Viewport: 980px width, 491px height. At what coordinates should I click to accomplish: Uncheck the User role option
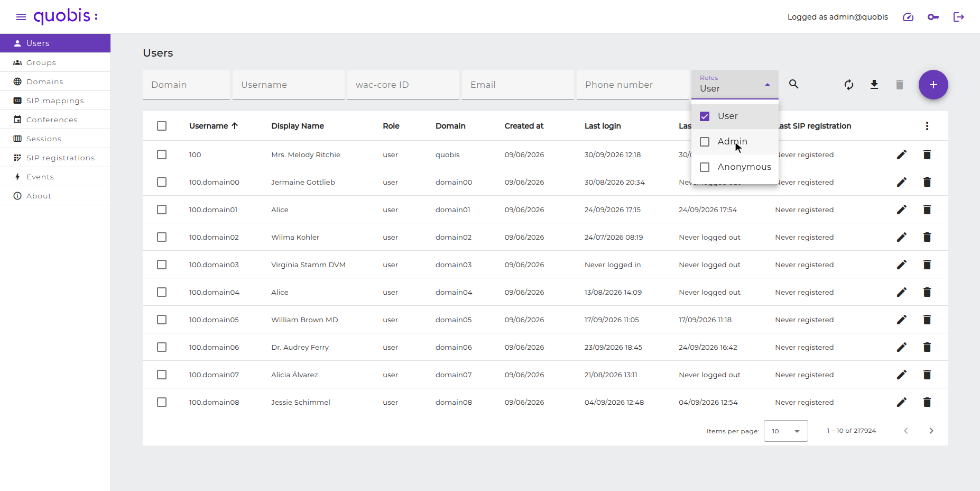coord(735,116)
